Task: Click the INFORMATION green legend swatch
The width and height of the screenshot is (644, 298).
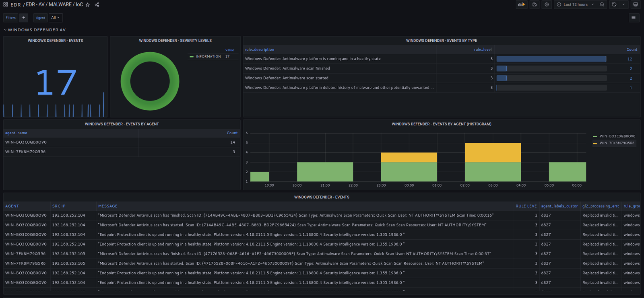Action: click(192, 57)
